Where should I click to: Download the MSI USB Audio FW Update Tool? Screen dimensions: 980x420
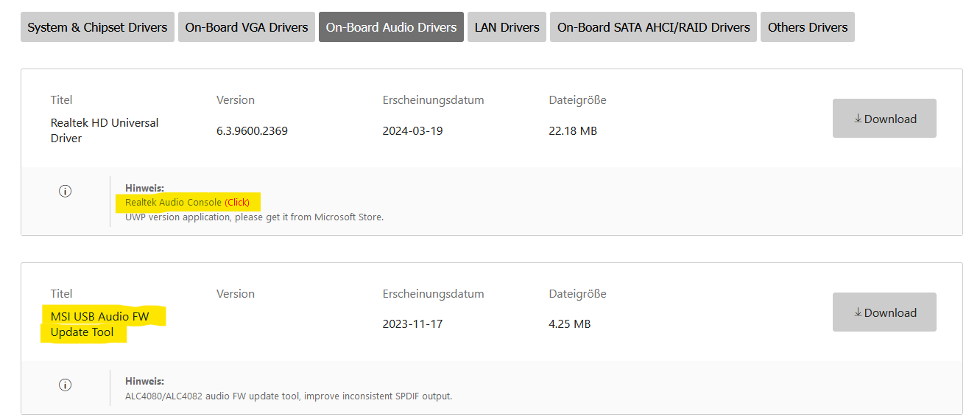(884, 312)
